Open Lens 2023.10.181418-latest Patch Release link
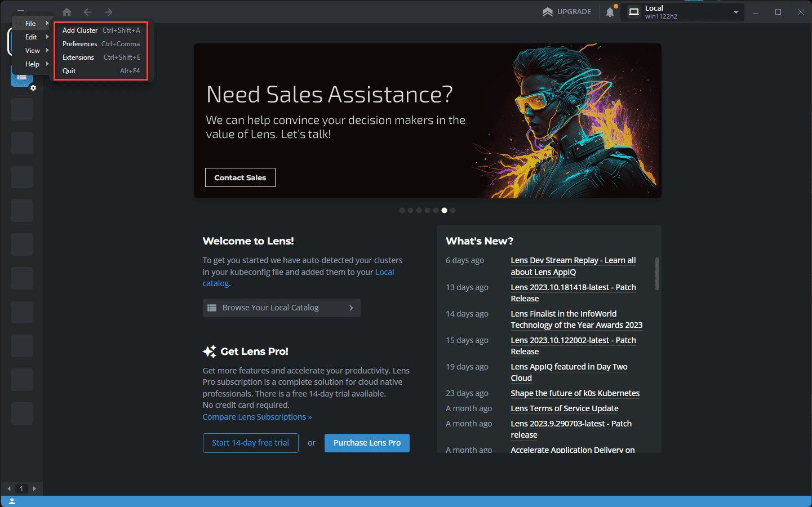This screenshot has height=507, width=812. tap(574, 293)
